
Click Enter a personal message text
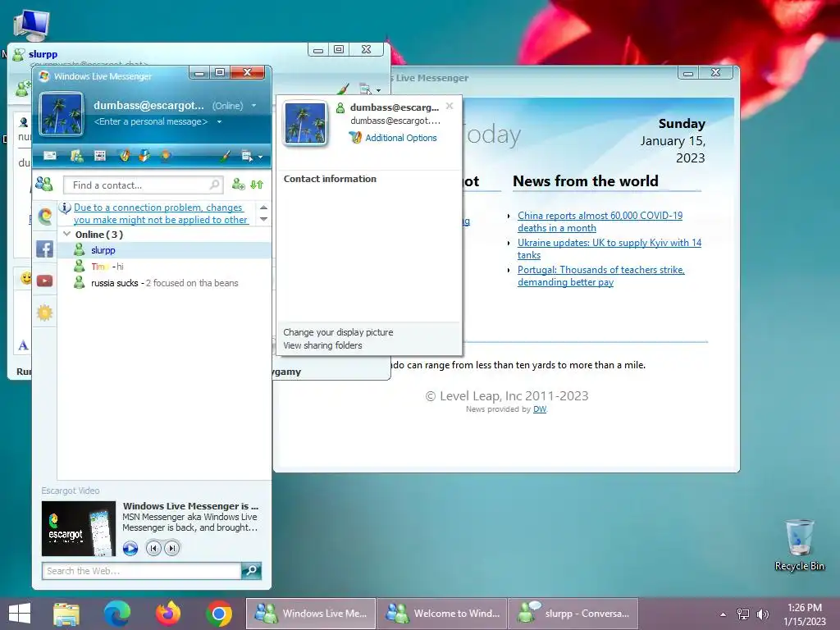pos(151,121)
